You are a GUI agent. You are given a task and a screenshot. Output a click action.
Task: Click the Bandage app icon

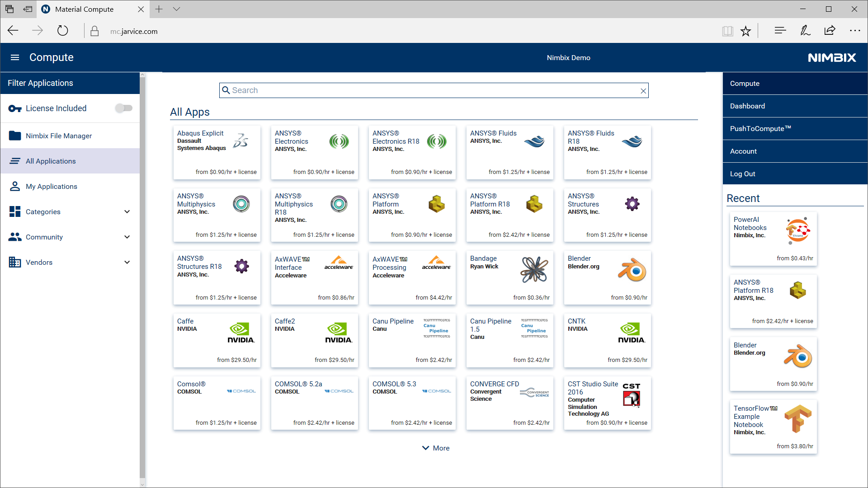pyautogui.click(x=534, y=270)
